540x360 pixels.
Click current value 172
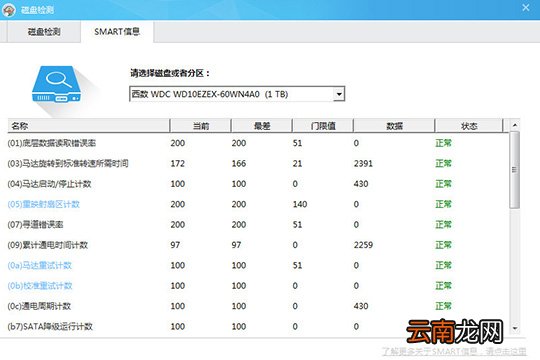pos(178,163)
